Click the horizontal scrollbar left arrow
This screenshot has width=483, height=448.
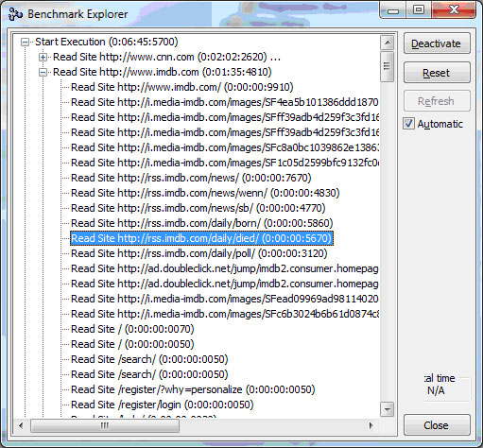point(21,425)
